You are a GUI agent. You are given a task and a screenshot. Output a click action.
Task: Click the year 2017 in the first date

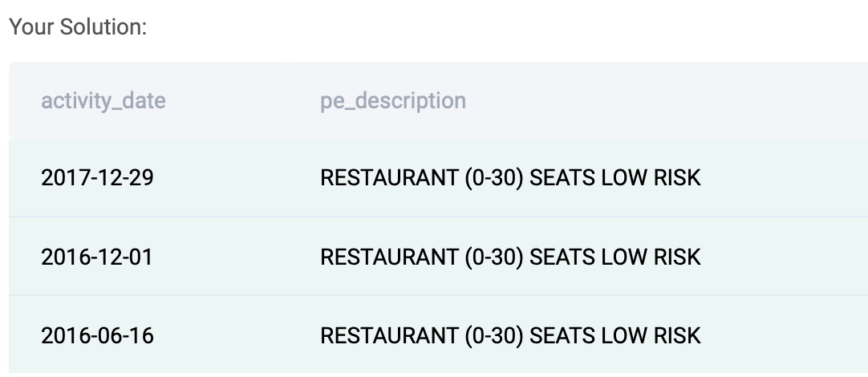[x=62, y=178]
